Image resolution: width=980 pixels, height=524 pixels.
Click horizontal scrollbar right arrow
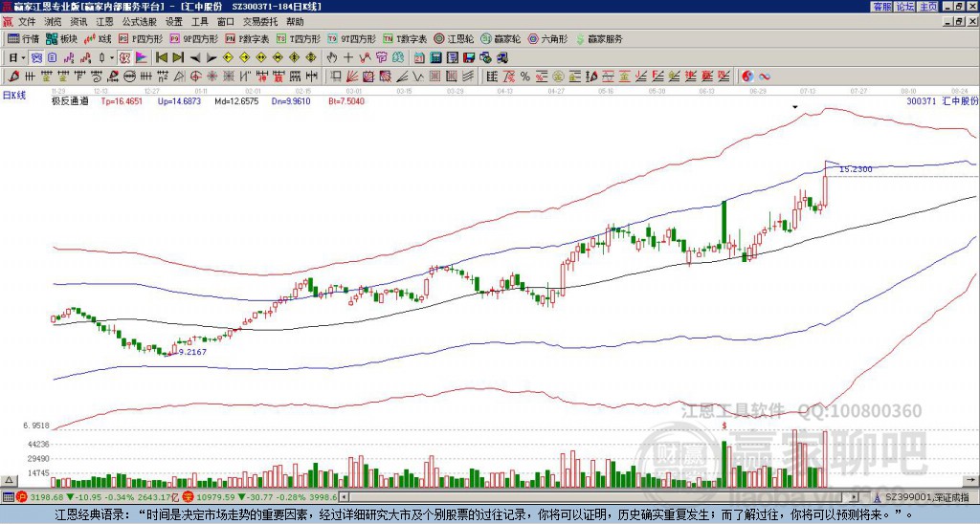854,497
